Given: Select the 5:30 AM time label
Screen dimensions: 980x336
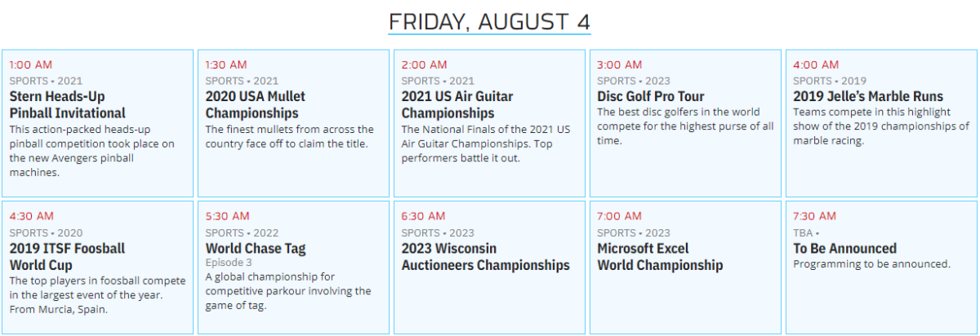Looking at the screenshot, I should pos(227,216).
